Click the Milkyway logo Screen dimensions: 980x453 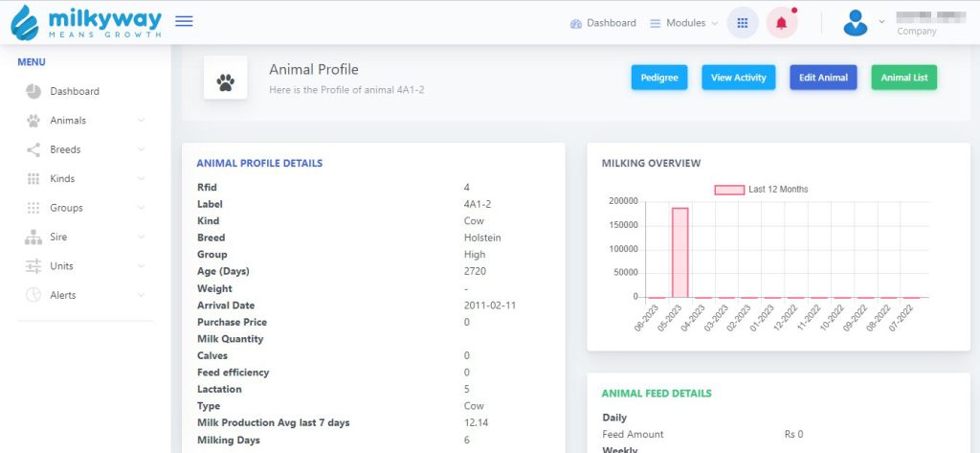tap(85, 22)
